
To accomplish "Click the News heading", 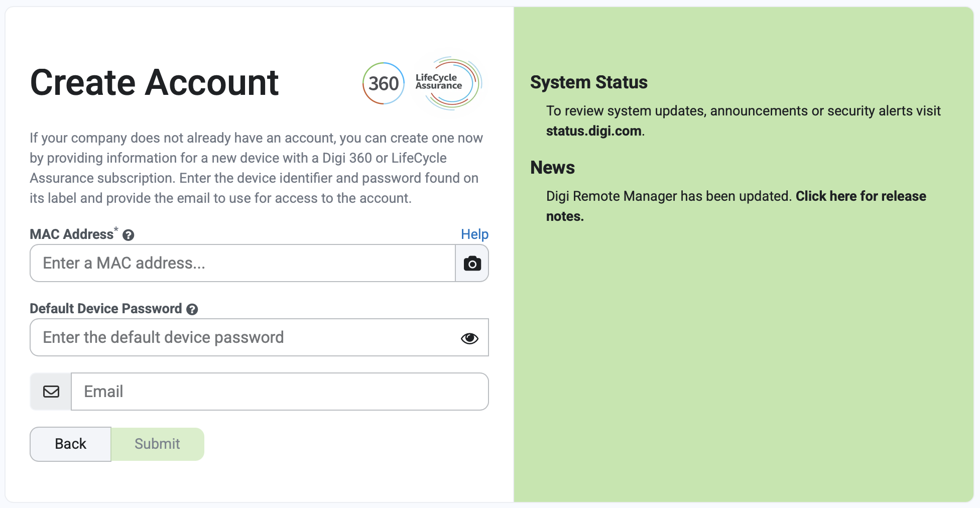I will click(x=552, y=168).
